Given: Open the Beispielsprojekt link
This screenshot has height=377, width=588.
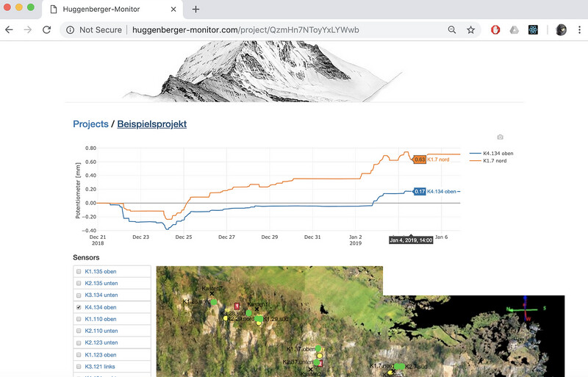Looking at the screenshot, I should tap(152, 123).
